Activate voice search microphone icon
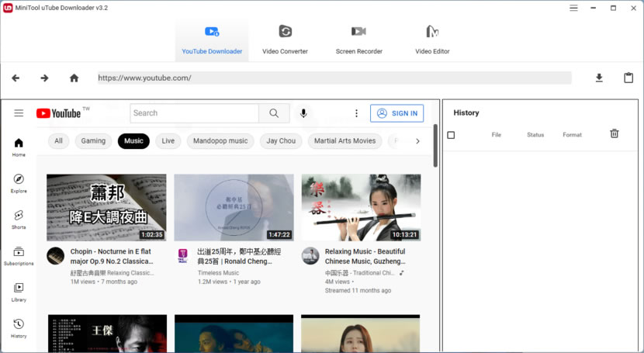The width and height of the screenshot is (644, 353). 303,113
